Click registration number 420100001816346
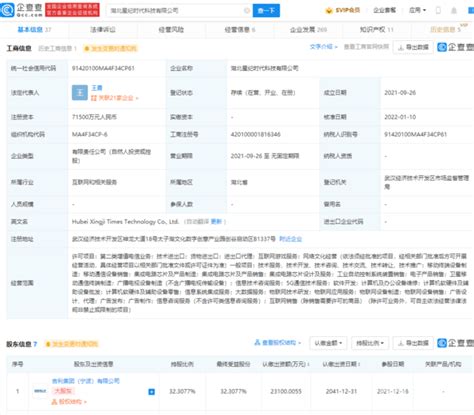 256,134
